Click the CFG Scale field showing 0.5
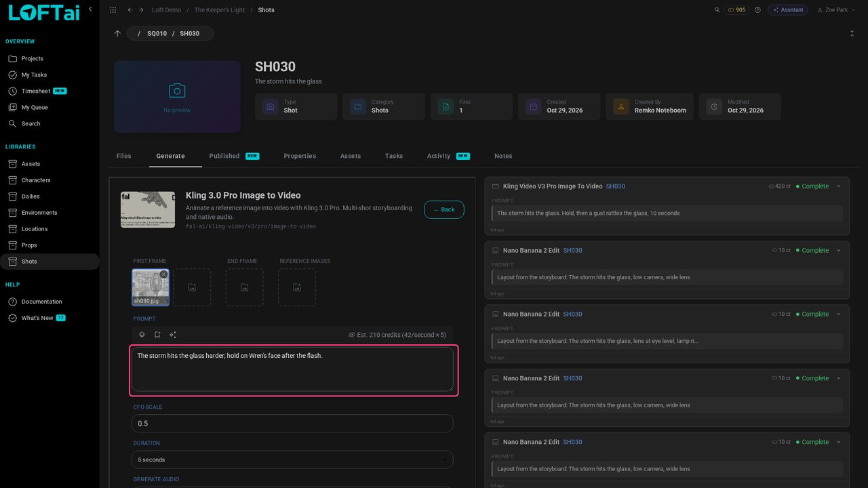The image size is (868, 488). pyautogui.click(x=292, y=424)
